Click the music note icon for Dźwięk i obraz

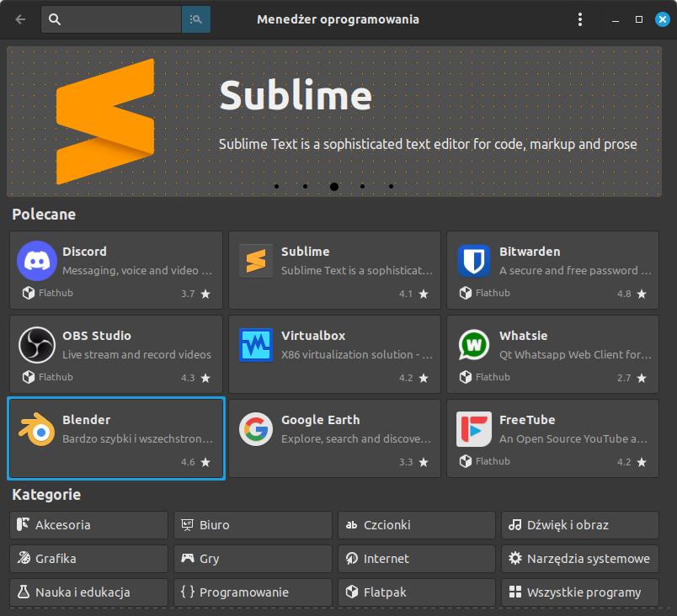[514, 524]
